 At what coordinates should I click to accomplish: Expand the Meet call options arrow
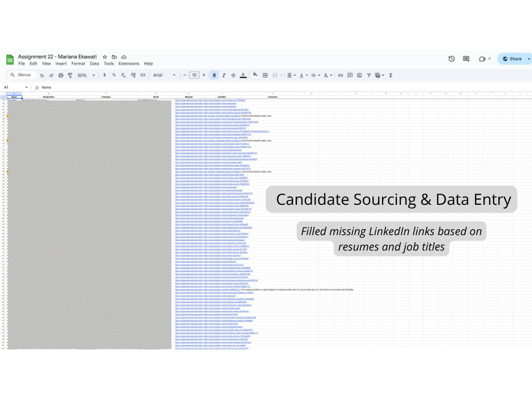489,59
